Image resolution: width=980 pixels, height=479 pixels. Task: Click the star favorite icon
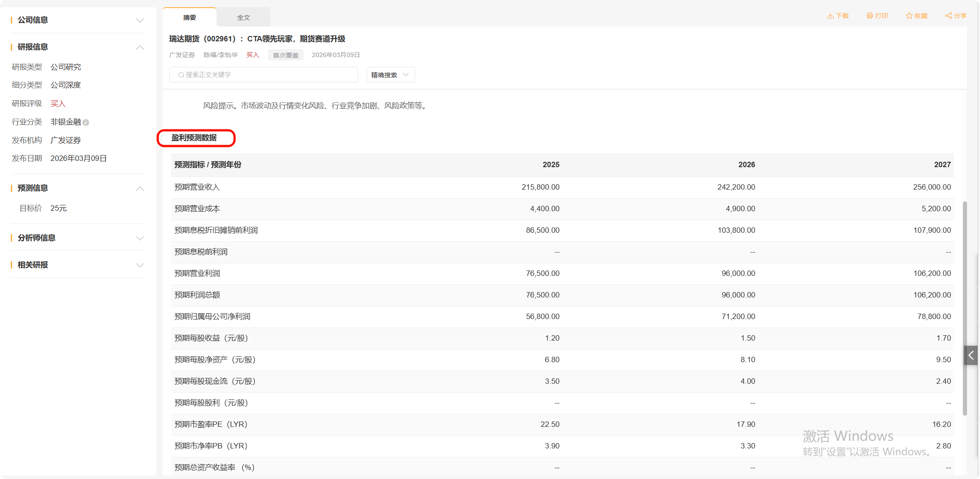[x=909, y=16]
